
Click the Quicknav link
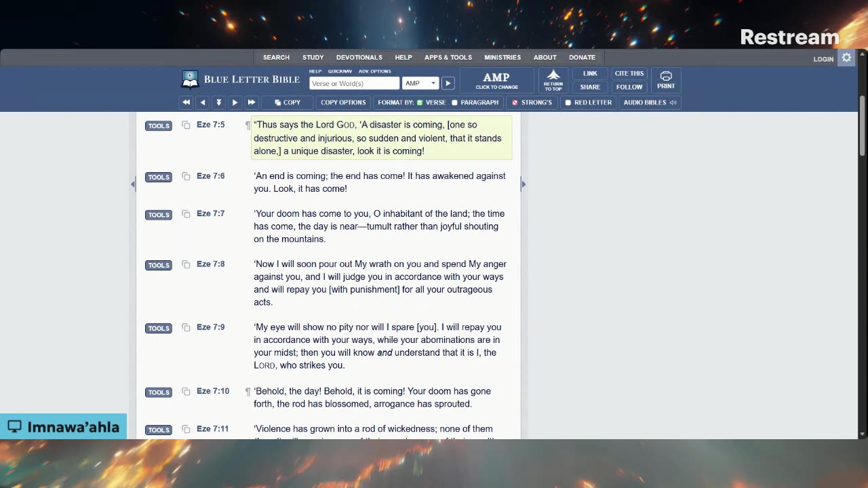click(x=340, y=71)
